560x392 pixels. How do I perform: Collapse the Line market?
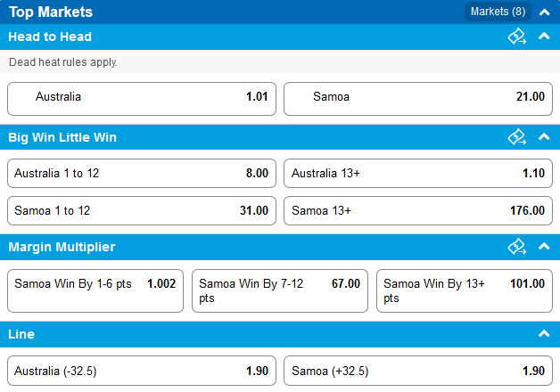click(x=544, y=334)
